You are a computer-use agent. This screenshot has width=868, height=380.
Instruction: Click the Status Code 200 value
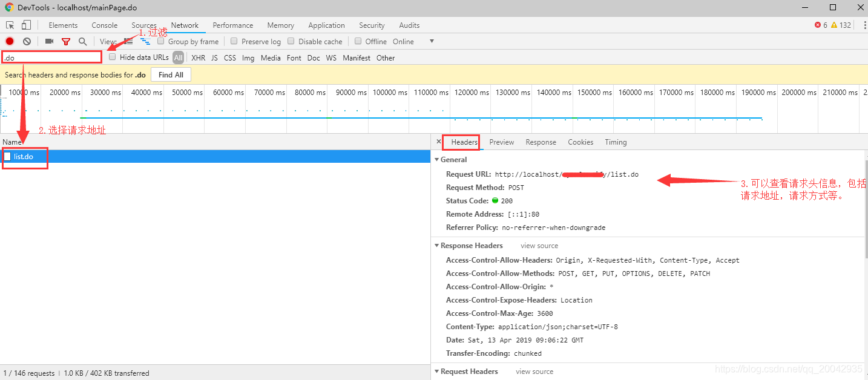507,201
